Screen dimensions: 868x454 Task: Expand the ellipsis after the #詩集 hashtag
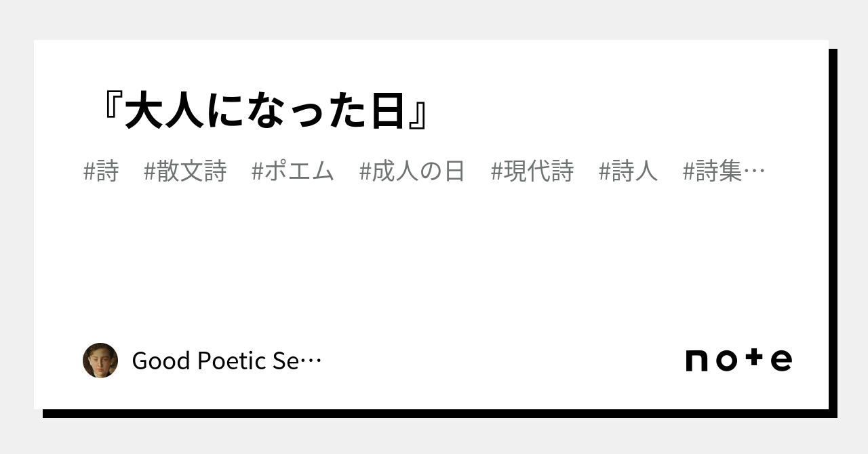(755, 172)
